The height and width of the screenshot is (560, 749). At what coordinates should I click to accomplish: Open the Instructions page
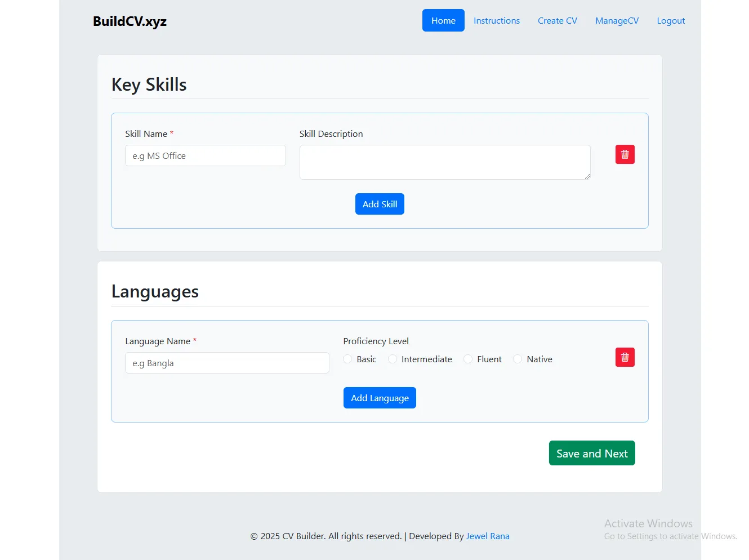496,21
